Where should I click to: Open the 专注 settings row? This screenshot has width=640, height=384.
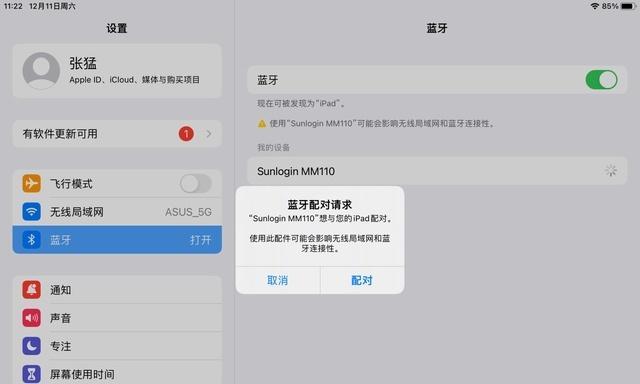tap(117, 346)
